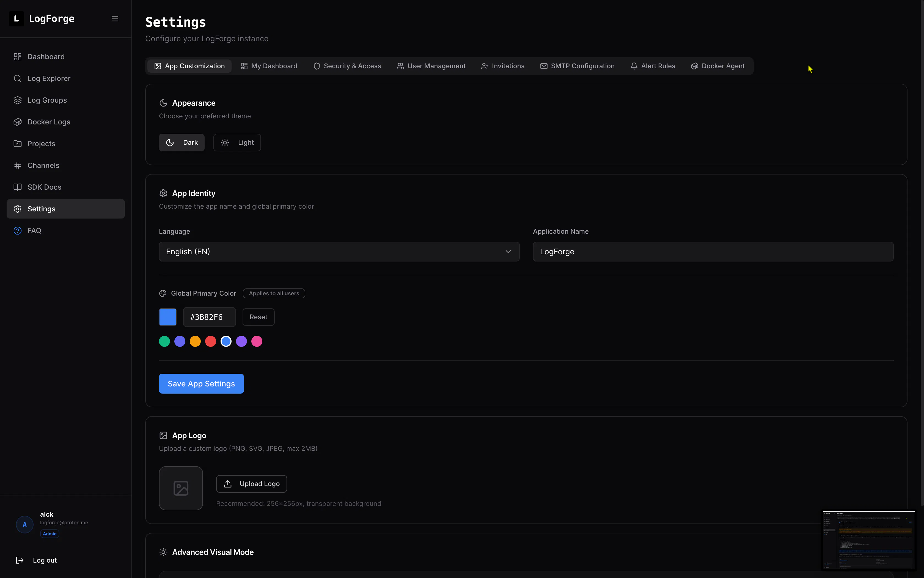
Task: Click the Channels hash icon
Action: pyautogui.click(x=18, y=165)
